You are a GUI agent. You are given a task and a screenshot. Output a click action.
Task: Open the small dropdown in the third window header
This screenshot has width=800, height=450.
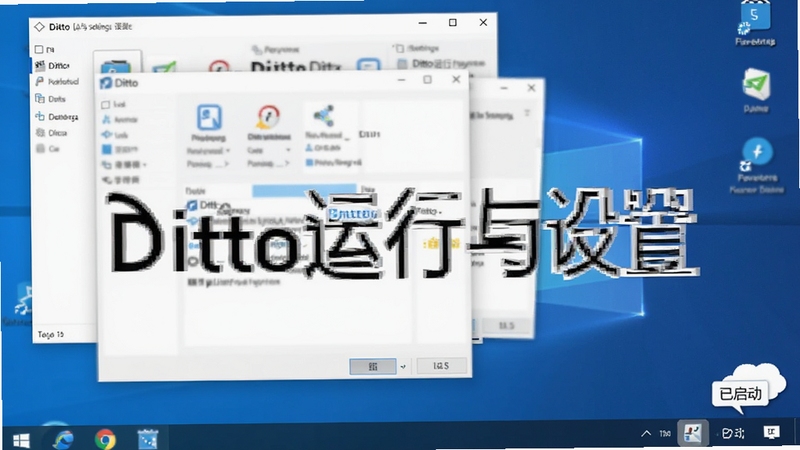click(x=527, y=113)
